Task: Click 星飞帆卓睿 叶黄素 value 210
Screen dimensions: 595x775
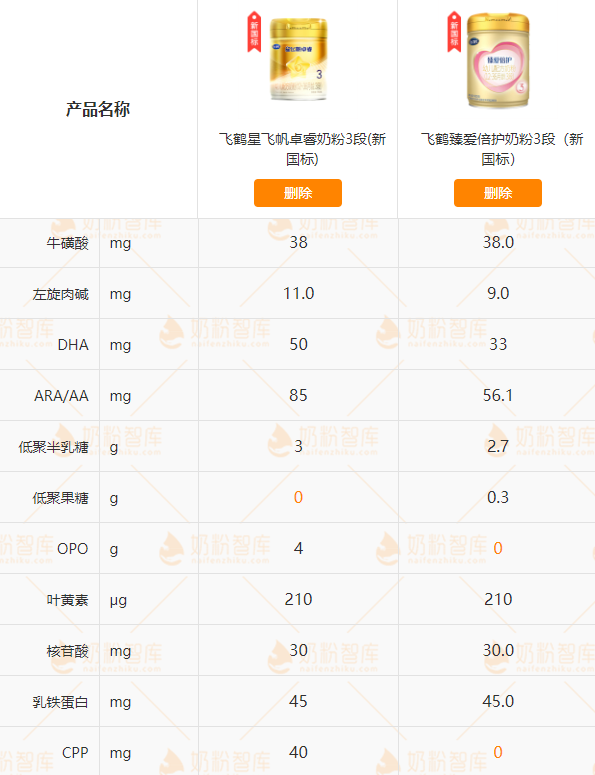Action: tap(298, 600)
